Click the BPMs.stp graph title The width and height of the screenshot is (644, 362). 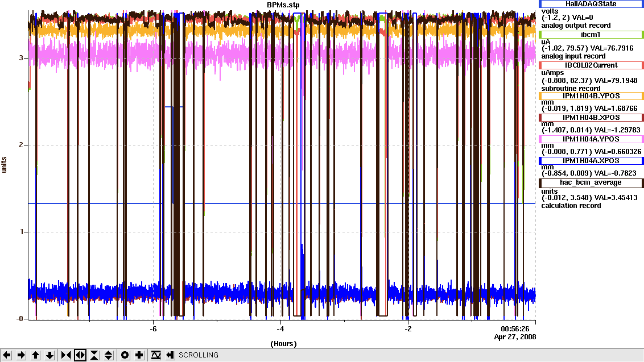(x=283, y=5)
